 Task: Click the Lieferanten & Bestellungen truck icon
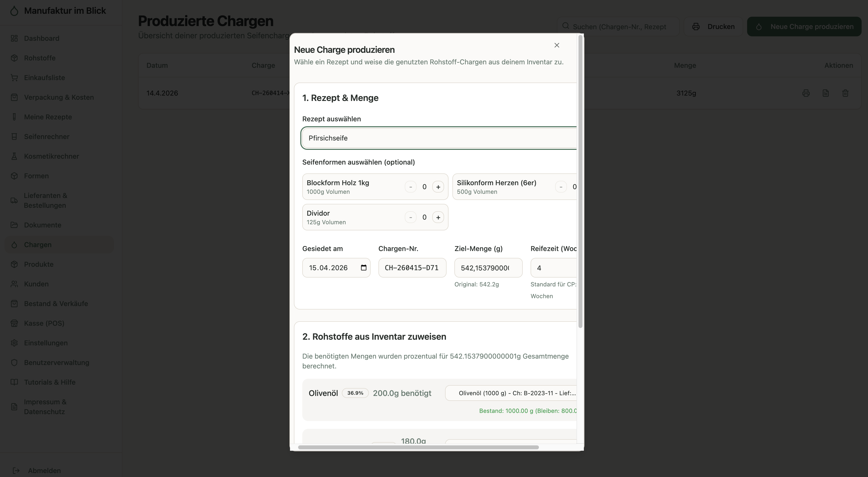click(x=14, y=200)
